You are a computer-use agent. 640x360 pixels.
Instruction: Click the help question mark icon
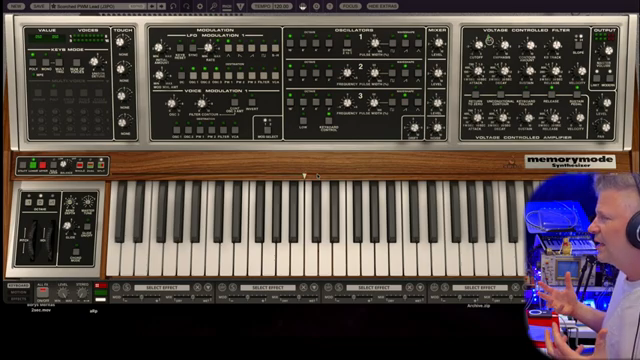coord(330,6)
